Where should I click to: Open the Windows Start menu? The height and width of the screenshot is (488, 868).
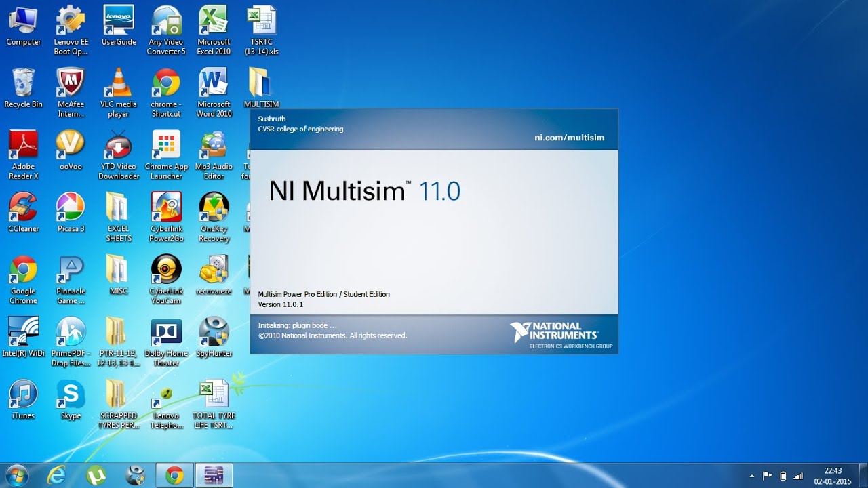[x=16, y=475]
